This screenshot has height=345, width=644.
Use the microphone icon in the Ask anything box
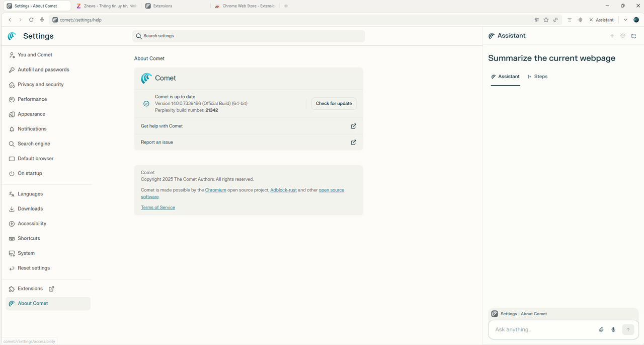613,329
